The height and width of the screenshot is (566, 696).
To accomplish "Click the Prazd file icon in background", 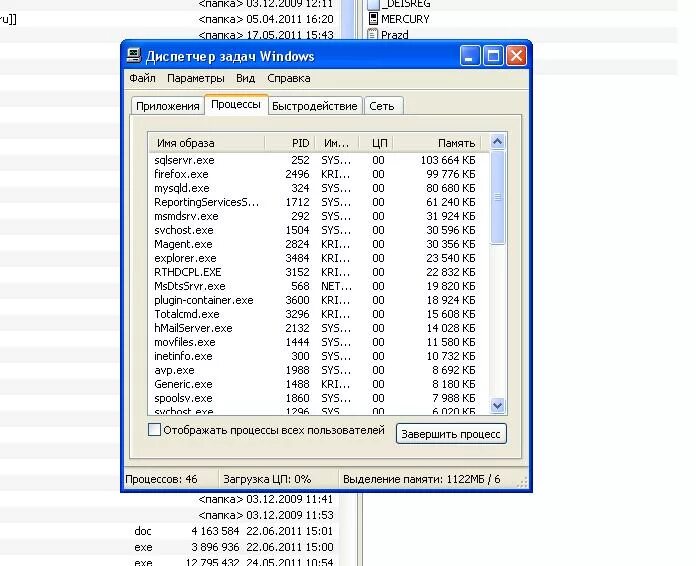I will (x=373, y=34).
